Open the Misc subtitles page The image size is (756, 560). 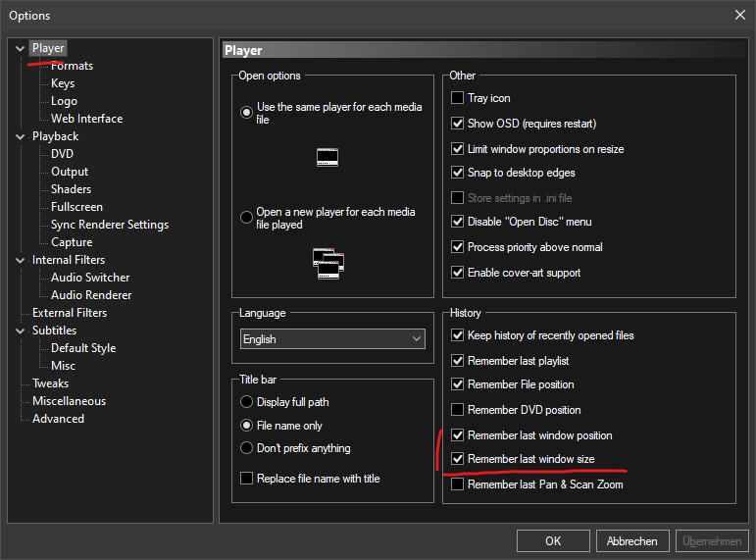pyautogui.click(x=63, y=366)
